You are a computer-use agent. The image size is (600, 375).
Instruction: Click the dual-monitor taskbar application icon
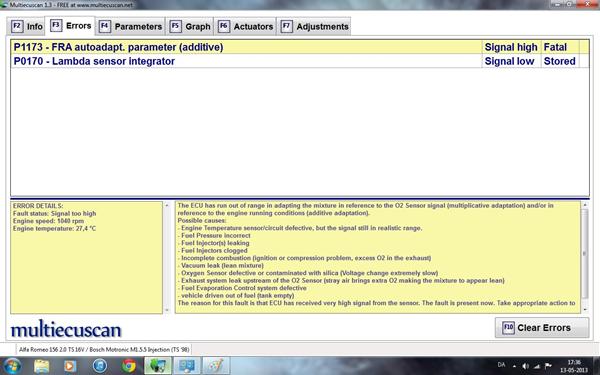pos(186,366)
